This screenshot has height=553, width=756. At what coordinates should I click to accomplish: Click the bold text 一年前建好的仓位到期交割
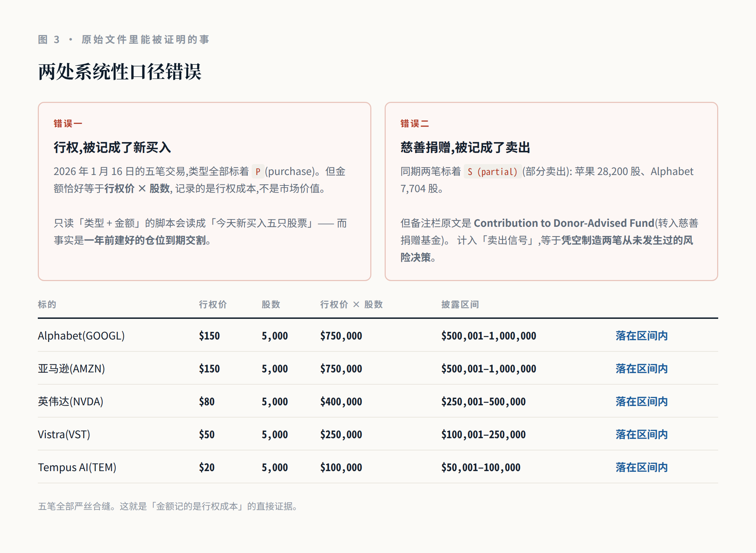pyautogui.click(x=145, y=240)
